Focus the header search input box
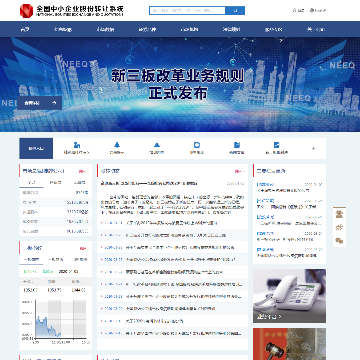360x360 pixels. 187,11
